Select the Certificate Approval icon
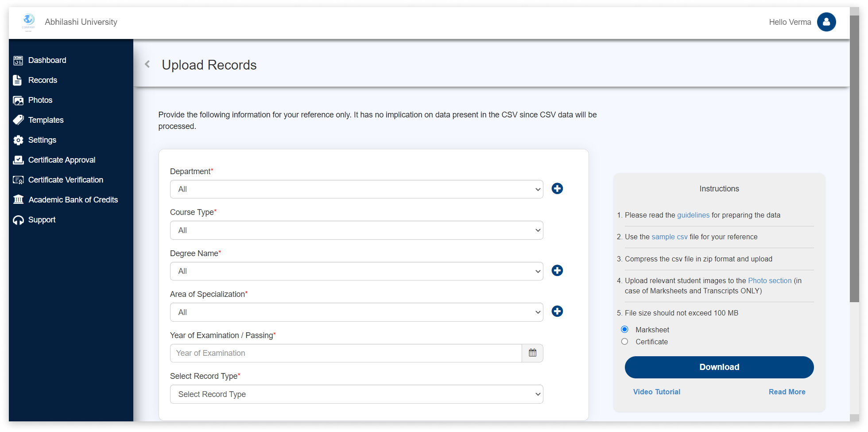Viewport: 868px width, 432px height. coord(18,160)
